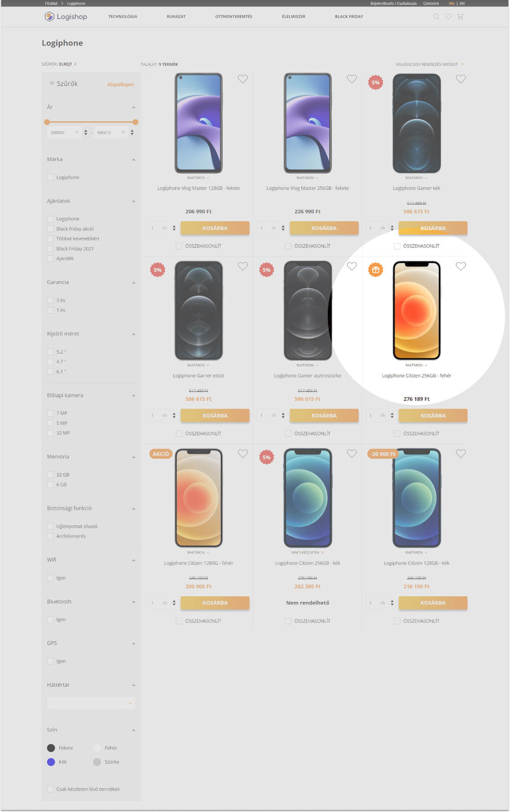Select the Kék color swatch

(51, 762)
